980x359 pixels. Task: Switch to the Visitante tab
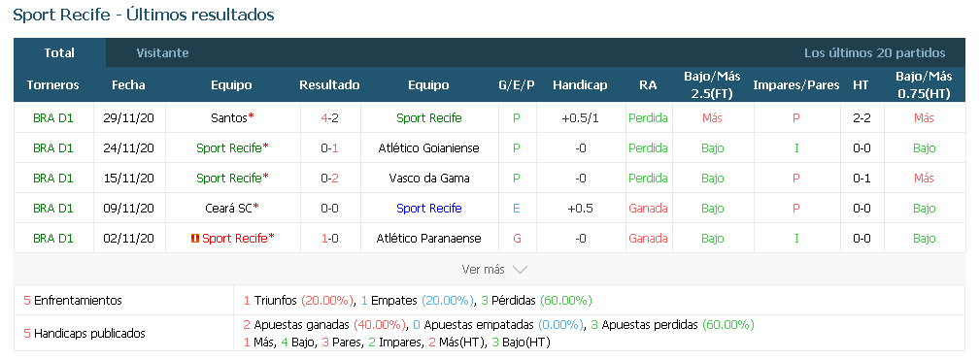point(162,53)
